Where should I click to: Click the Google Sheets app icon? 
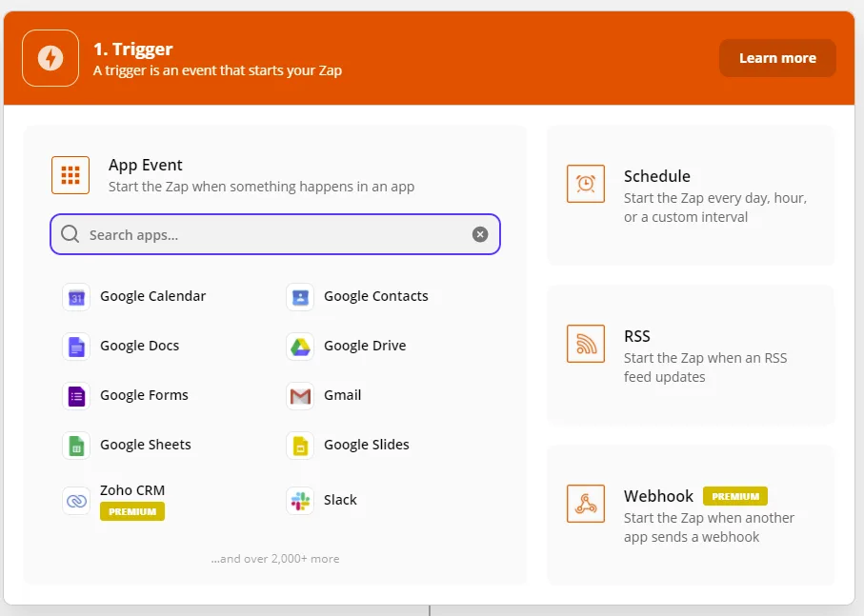point(76,446)
